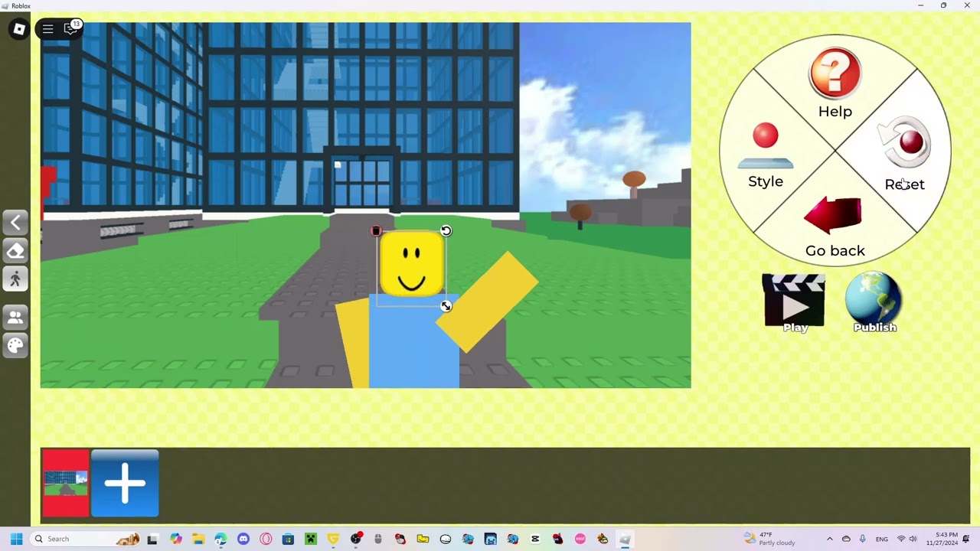
Task: Select the first scene thumbnail in the timeline
Action: pyautogui.click(x=66, y=484)
